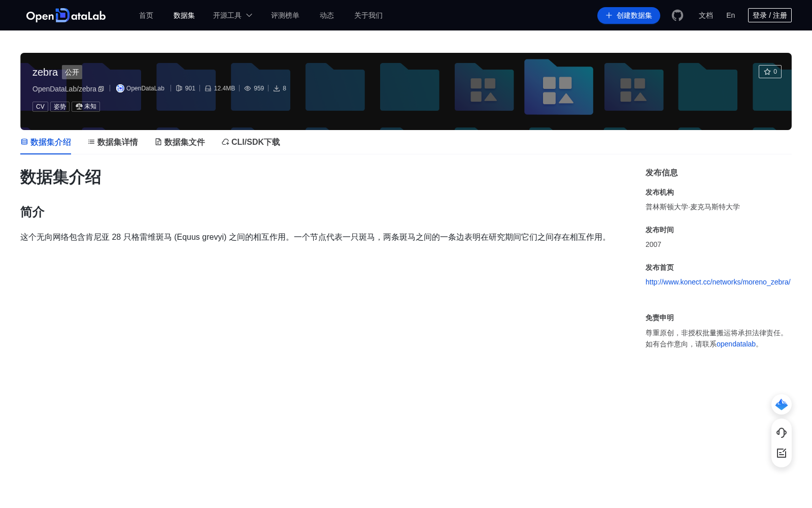Open the 关于我们 nav item
Image resolution: width=812 pixels, height=508 pixels.
(x=368, y=15)
